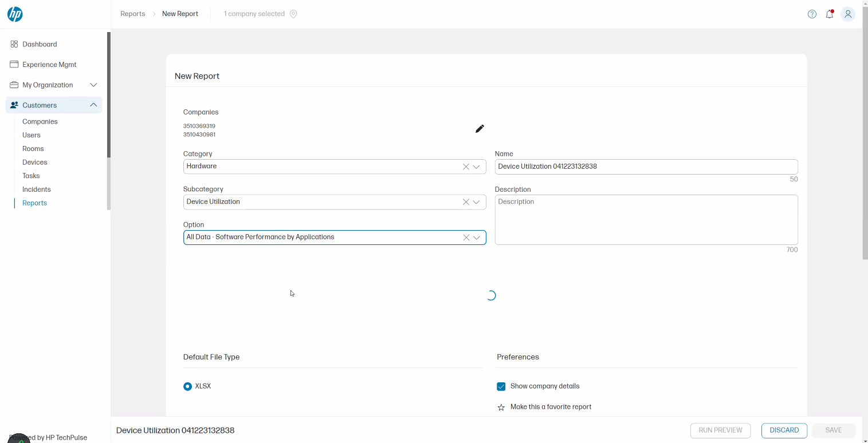
Task: Open the Category dropdown
Action: coord(477,167)
